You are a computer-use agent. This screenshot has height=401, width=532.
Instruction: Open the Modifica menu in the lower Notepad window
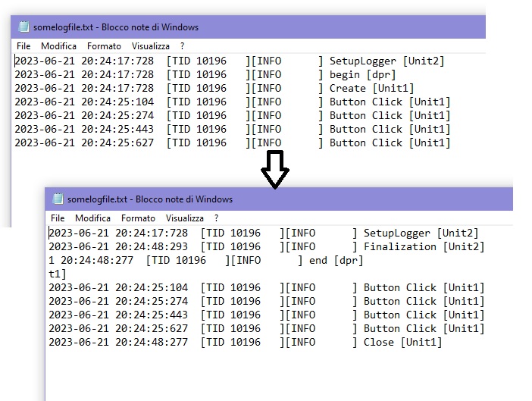coord(93,218)
